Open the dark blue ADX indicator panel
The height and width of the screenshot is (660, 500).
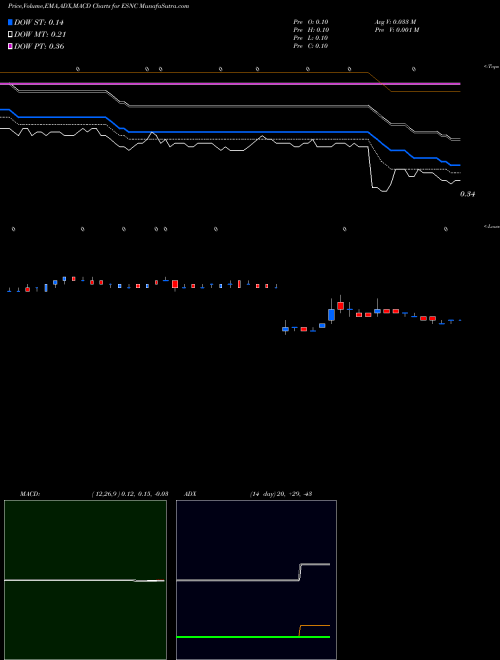coord(256,580)
